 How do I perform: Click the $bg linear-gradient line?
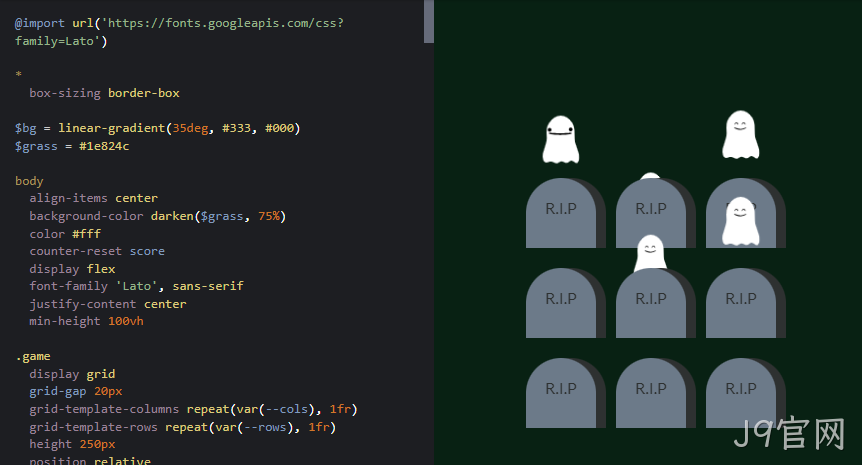(x=157, y=128)
